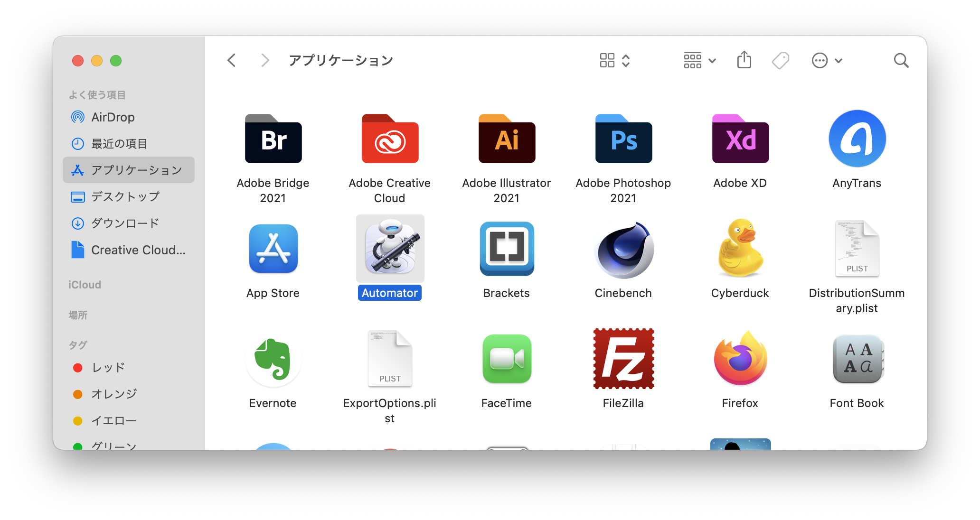Select the Firefox app icon

point(740,359)
